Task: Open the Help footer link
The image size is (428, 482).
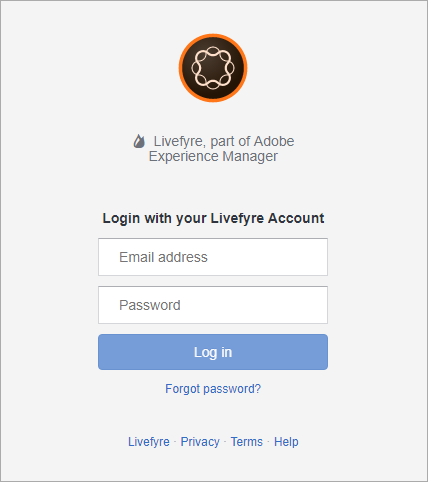Action: [286, 442]
